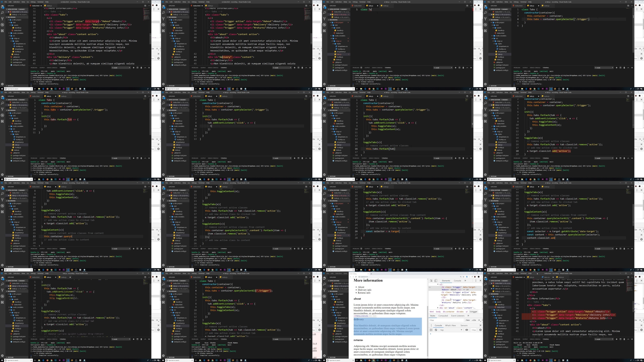Screen dimensions: 644x362
Task: Switch to the Computed styles tab
Action: (x=443, y=316)
